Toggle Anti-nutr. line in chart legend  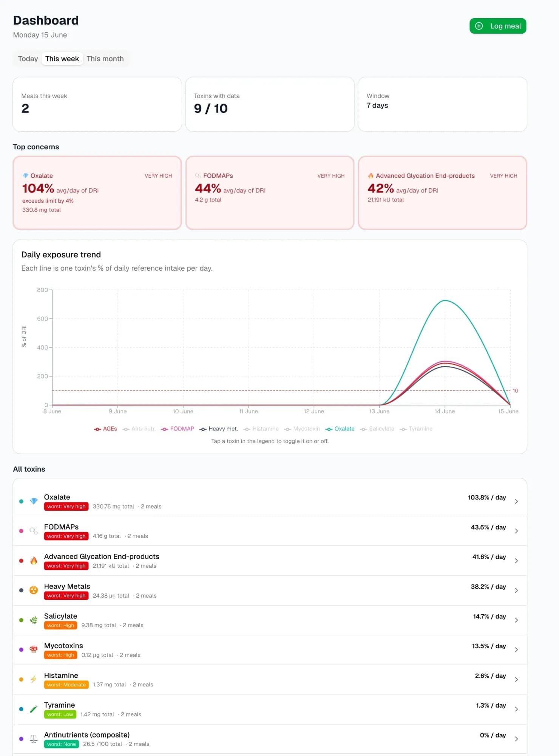coord(139,429)
